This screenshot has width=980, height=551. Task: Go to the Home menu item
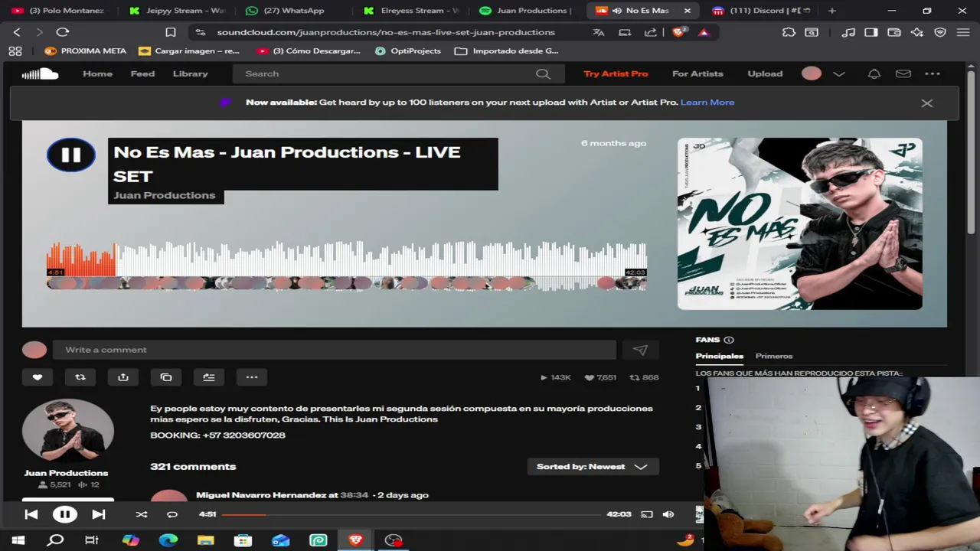[97, 73]
